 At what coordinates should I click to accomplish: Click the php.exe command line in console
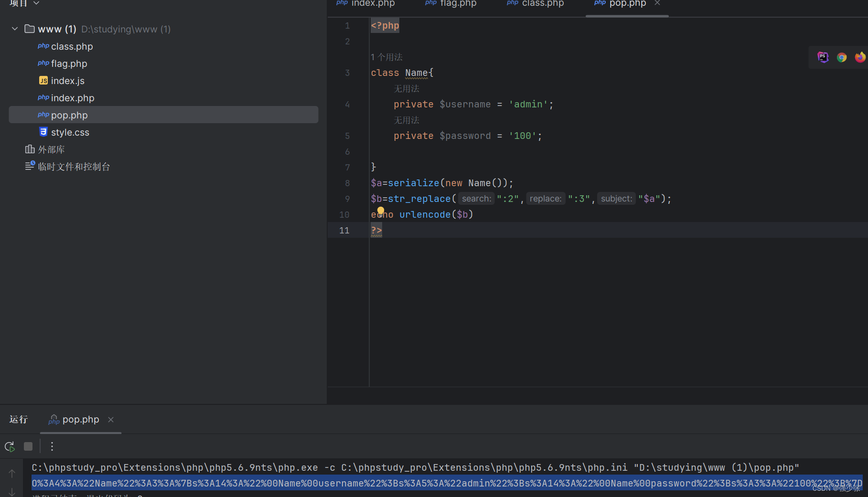[415, 467]
